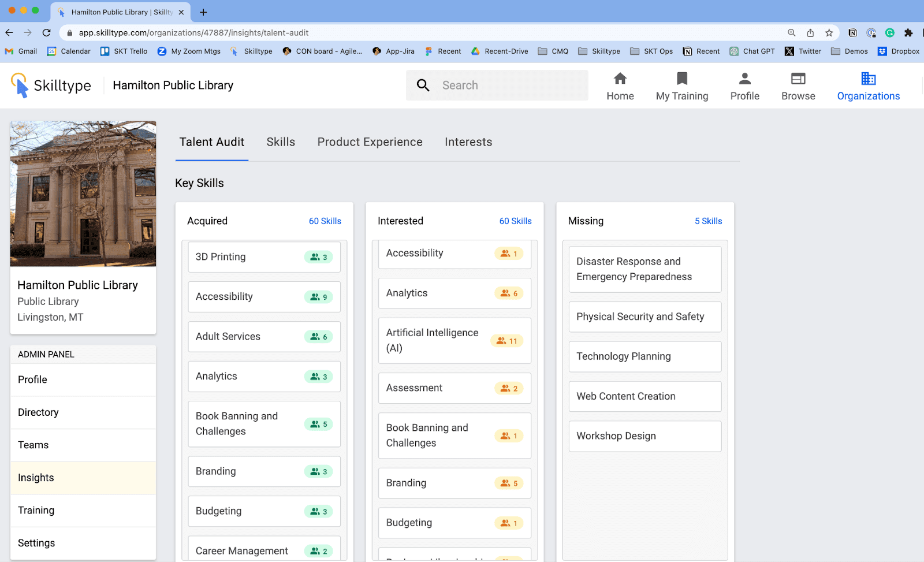Open browser zoom magnifier in address bar
Image resolution: width=924 pixels, height=562 pixels.
click(x=792, y=33)
